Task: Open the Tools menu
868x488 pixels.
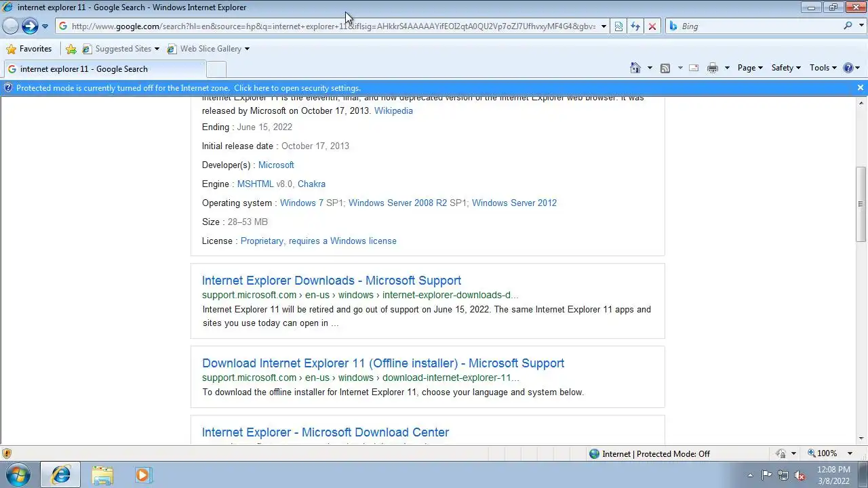Action: tap(823, 68)
